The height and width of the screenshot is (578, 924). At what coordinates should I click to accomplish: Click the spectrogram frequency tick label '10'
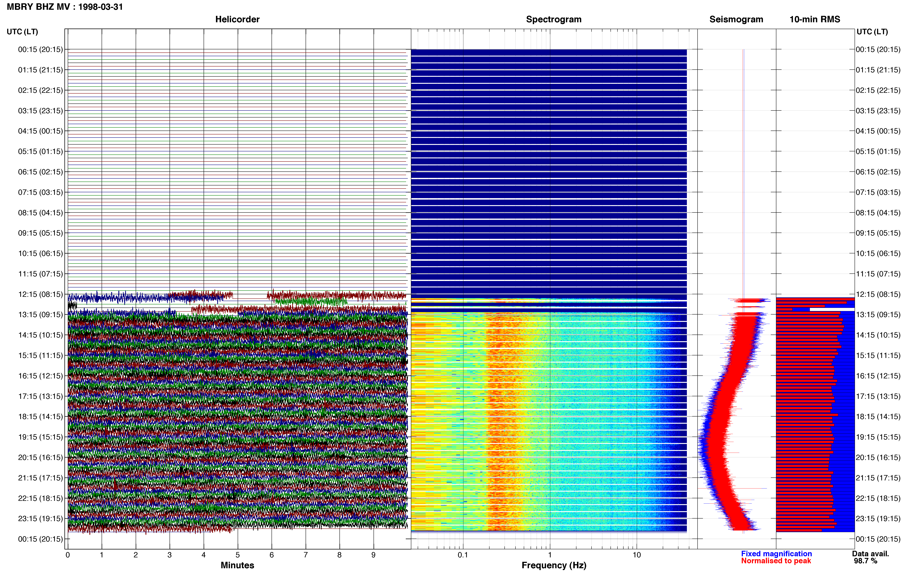(x=637, y=555)
